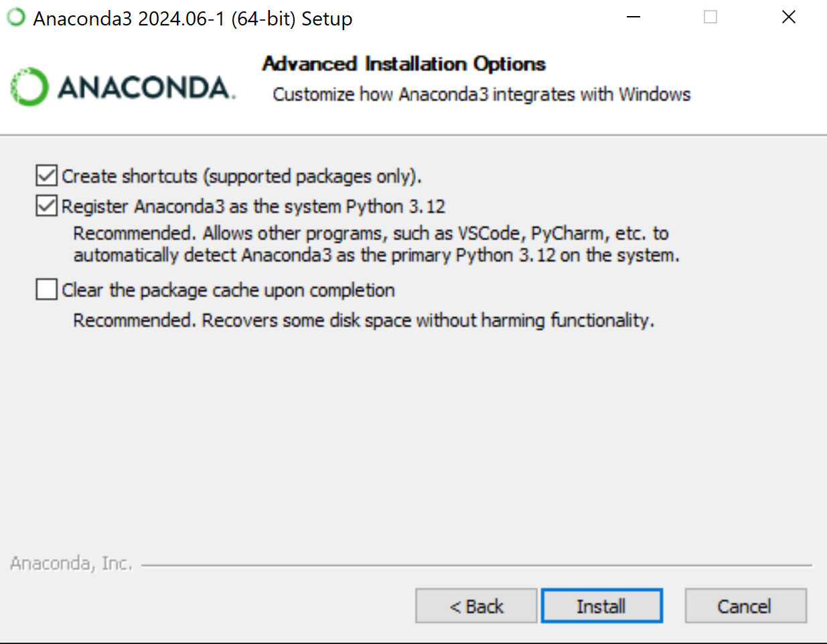Viewport: 827px width, 644px height.
Task: Uncheck the Create shortcuts checkbox
Action: point(46,176)
